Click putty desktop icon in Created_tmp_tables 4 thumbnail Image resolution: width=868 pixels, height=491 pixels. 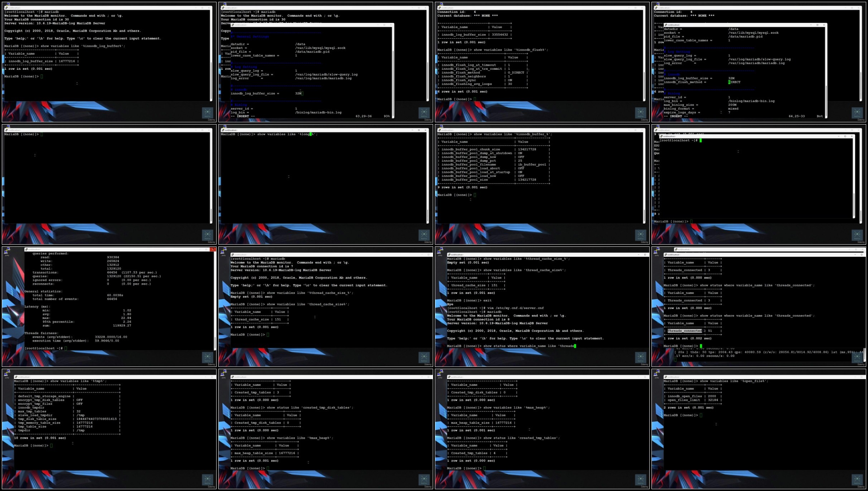440,374
